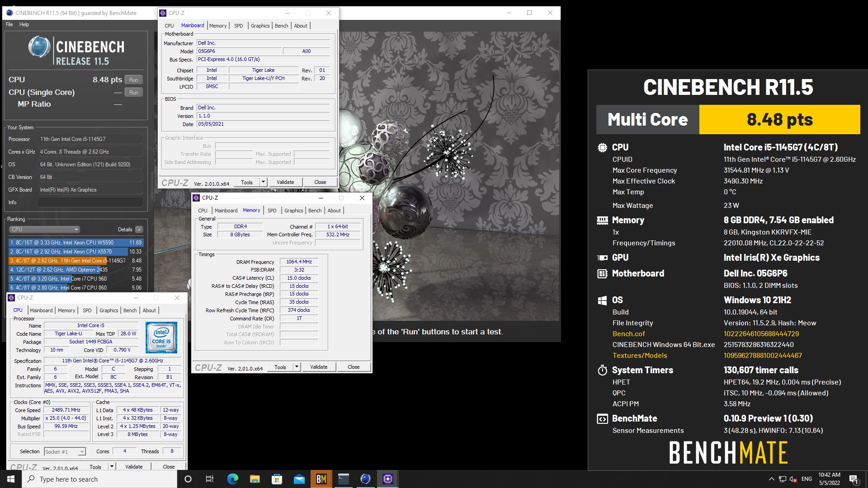Open Mainboard tab in CPU window of CPU-Z
This screenshot has height=488, width=868.
[41, 310]
